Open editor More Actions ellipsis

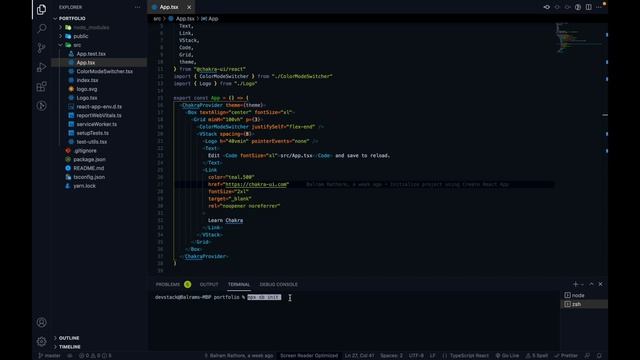599,7
